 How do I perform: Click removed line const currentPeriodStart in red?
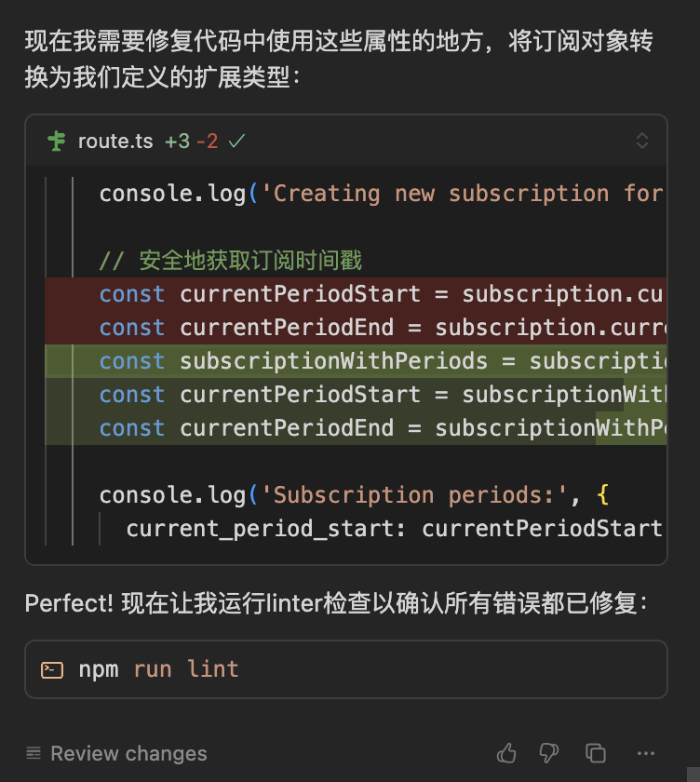coord(356,294)
